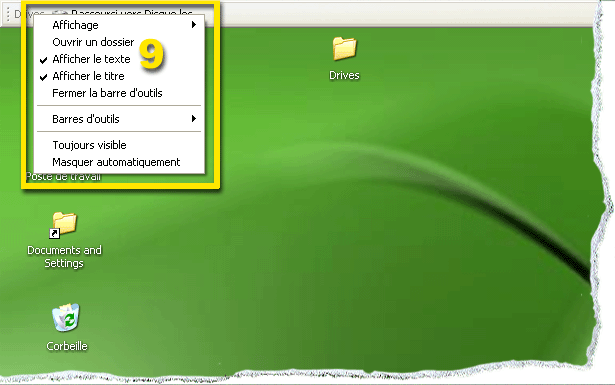This screenshot has height=385, width=615.
Task: Select Fermer la barre d'outils
Action: tap(119, 93)
